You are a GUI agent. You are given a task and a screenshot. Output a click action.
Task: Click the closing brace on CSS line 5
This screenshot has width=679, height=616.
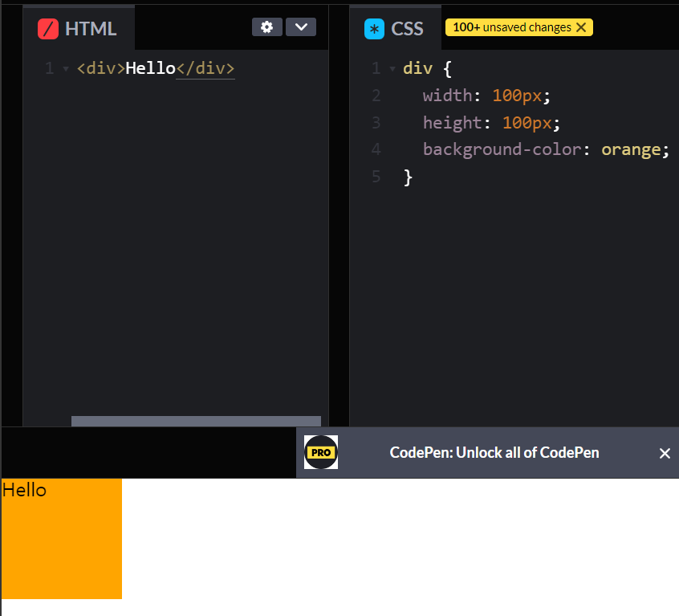coord(408,177)
